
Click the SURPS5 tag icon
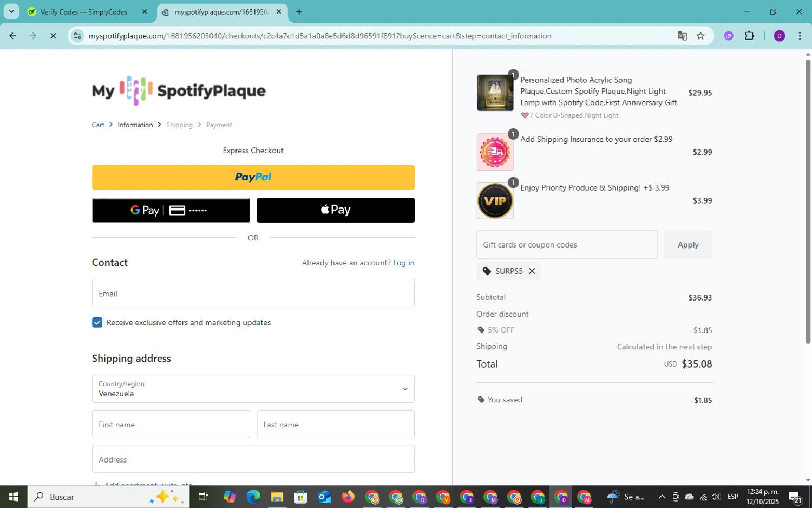point(487,271)
